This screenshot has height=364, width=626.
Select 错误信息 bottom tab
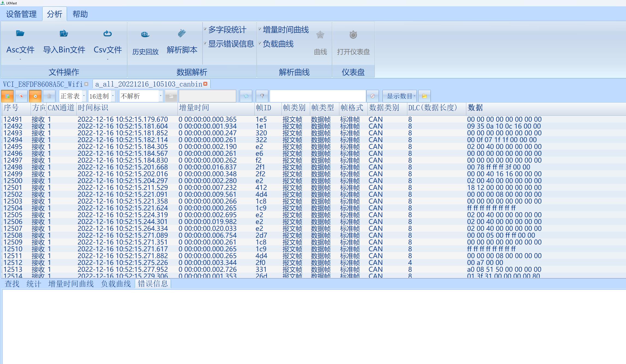click(153, 284)
